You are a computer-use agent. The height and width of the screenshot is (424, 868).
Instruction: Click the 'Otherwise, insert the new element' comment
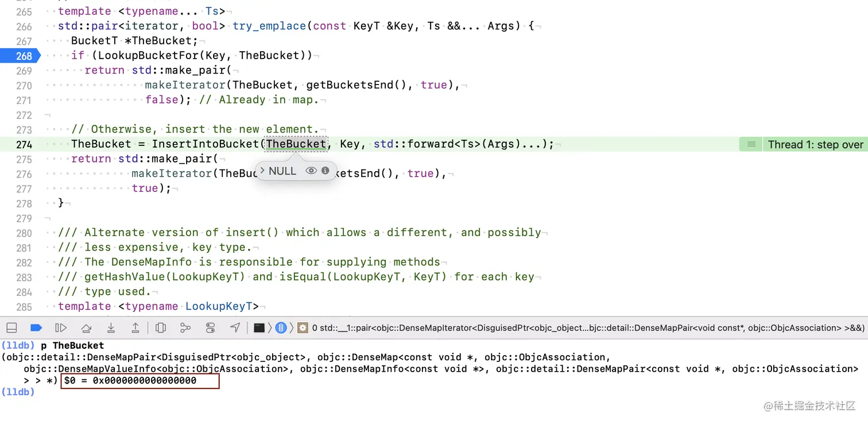[195, 129]
